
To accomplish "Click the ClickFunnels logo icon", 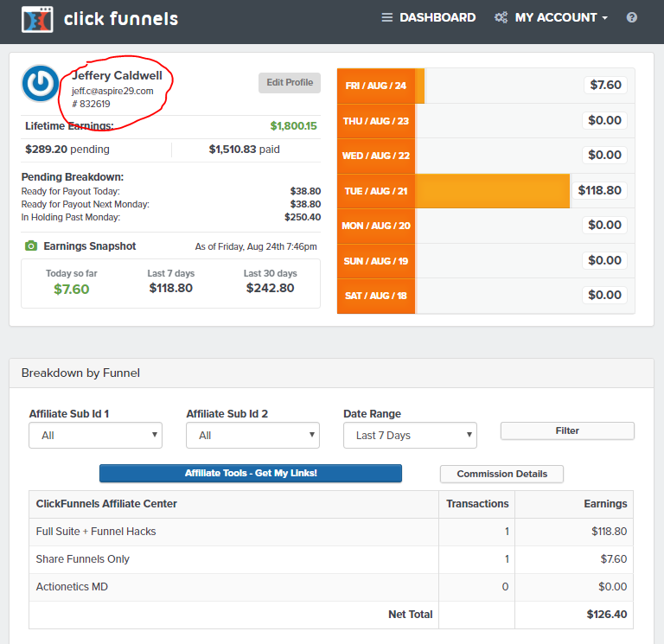I will coord(37,18).
